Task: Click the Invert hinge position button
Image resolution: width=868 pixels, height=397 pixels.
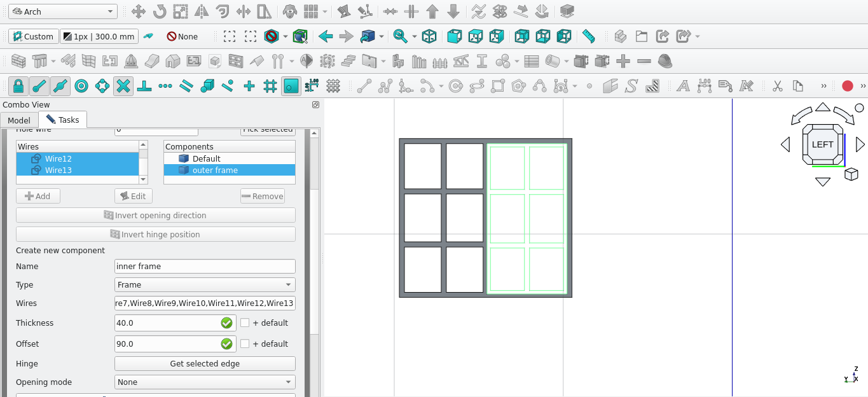Action: coord(156,234)
